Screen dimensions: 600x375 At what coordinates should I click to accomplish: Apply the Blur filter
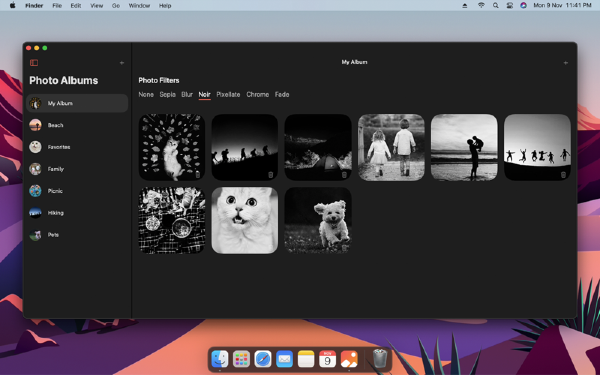pos(187,95)
